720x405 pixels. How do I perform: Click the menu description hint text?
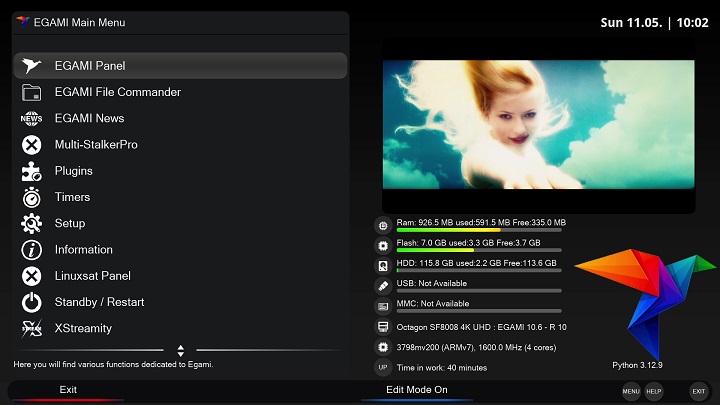113,365
